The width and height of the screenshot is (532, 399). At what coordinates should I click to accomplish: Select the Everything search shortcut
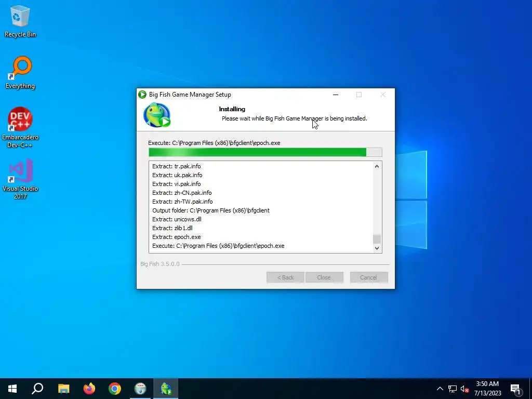tap(20, 73)
